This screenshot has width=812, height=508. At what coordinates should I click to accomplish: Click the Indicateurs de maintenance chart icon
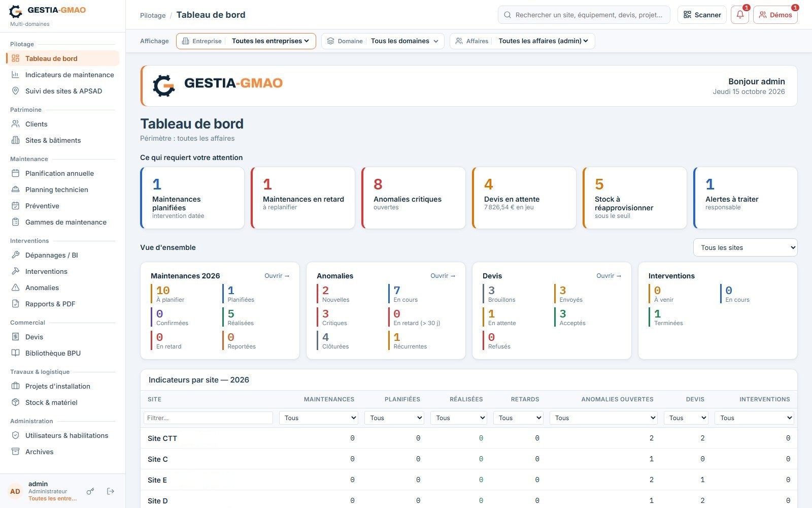coord(16,75)
